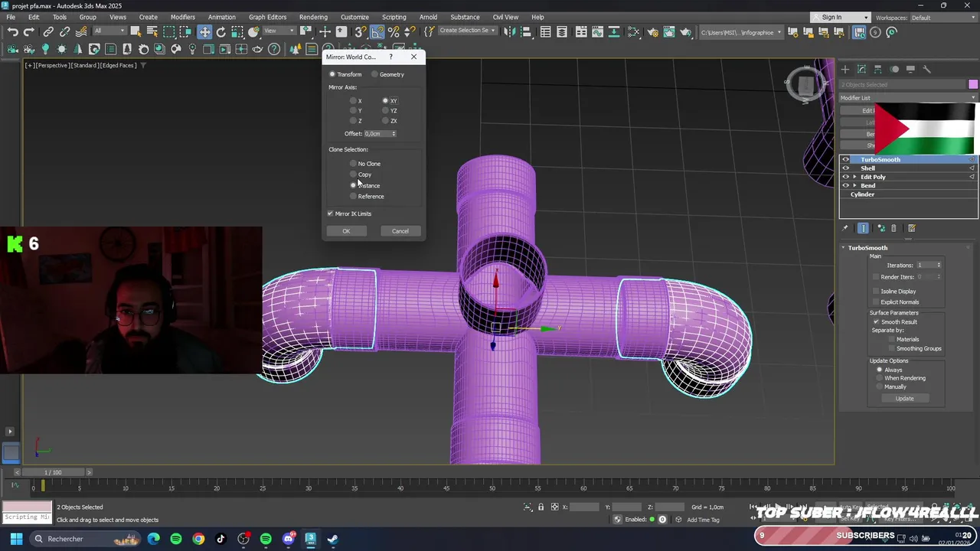The height and width of the screenshot is (551, 980).
Task: Activate the Select and Scale tool
Action: coord(237,32)
